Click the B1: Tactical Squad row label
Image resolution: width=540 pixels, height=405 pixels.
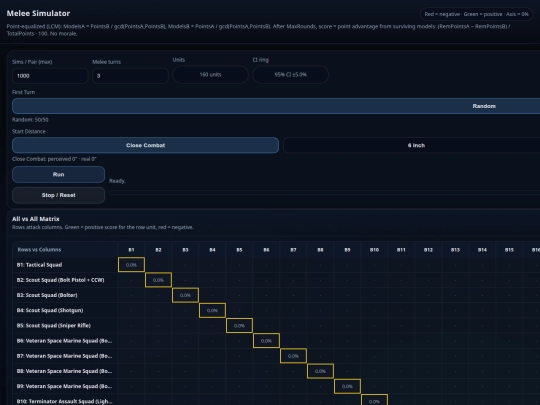[39, 265]
